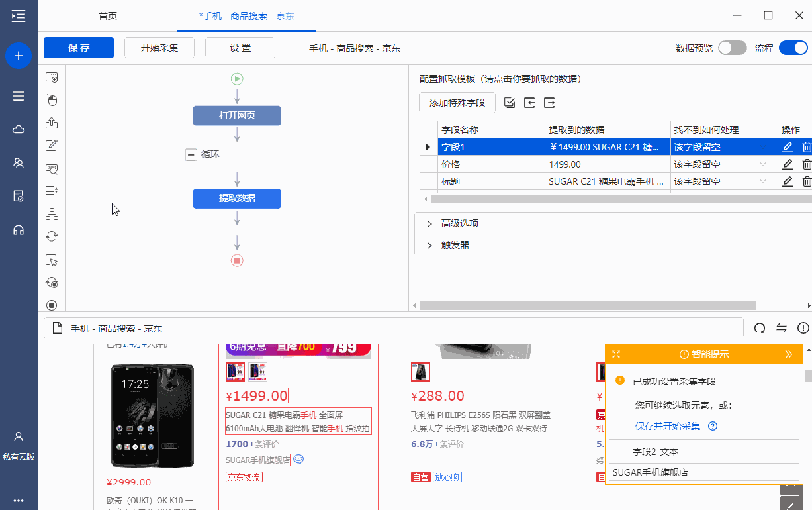Click the 添加特殊字段 button
The image size is (812, 510).
click(457, 103)
